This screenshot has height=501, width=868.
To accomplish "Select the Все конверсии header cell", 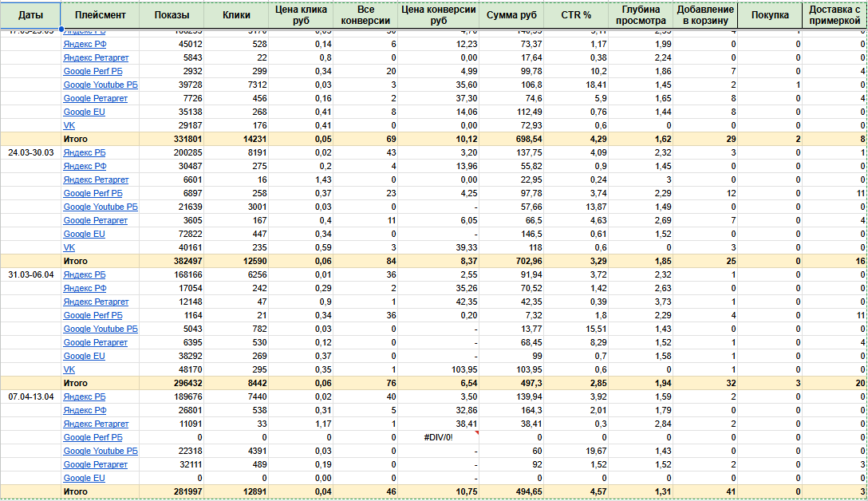I will [365, 15].
